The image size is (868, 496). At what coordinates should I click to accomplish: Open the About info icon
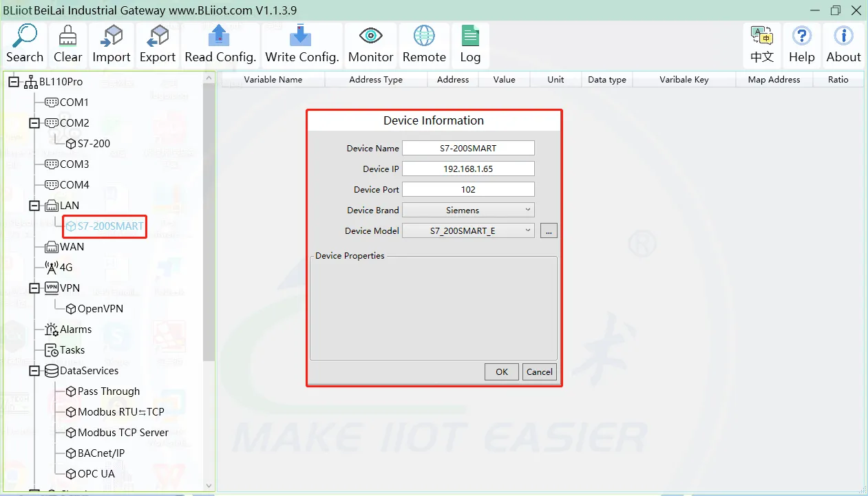click(x=843, y=36)
